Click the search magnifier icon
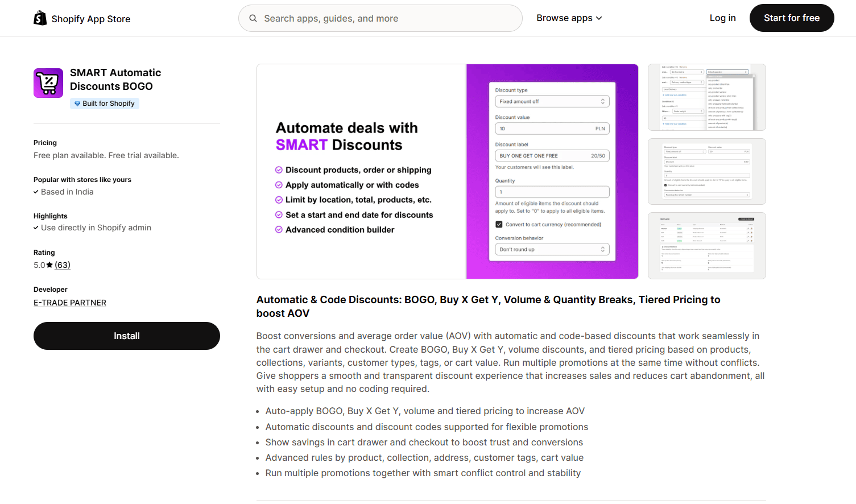This screenshot has width=856, height=504. pos(253,18)
